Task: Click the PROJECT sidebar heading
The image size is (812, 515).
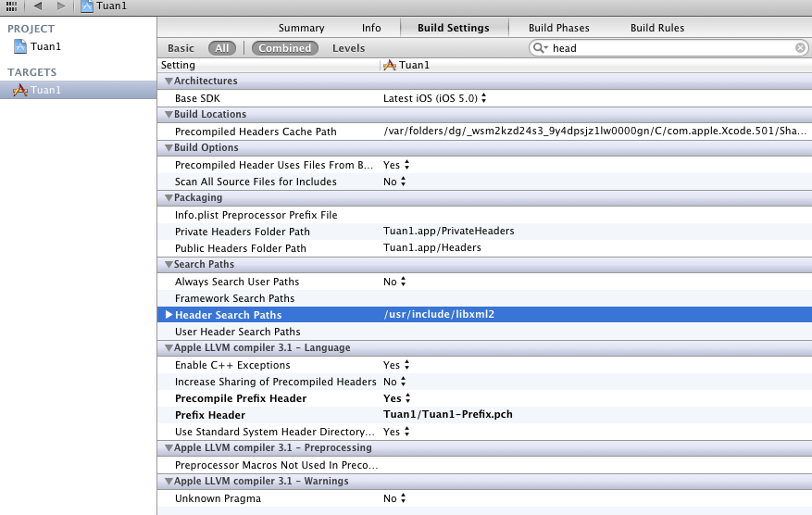Action: click(31, 29)
